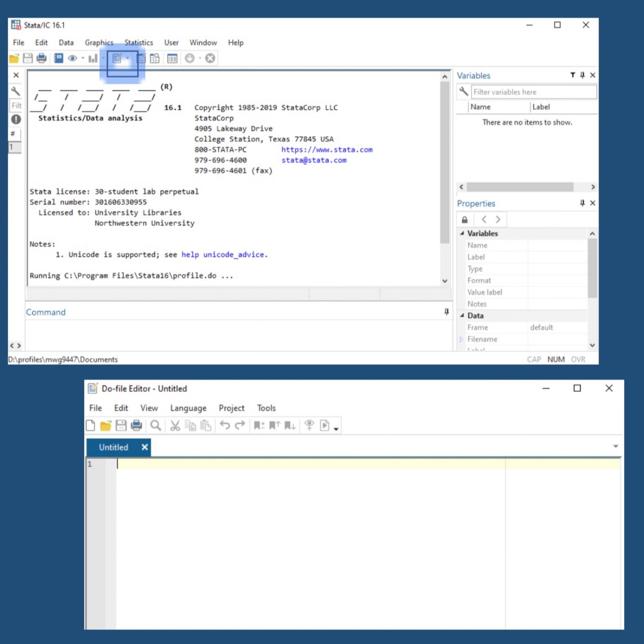Viewport: 644px width, 644px height.
Task: Click the Save icon in Do-file Editor toolbar
Action: pyautogui.click(x=121, y=425)
